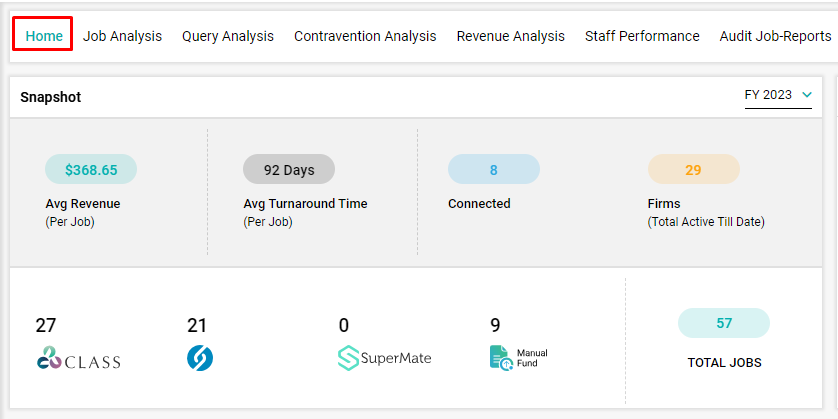This screenshot has width=838, height=419.
Task: Switch to the Revenue Analysis tab
Action: (510, 36)
